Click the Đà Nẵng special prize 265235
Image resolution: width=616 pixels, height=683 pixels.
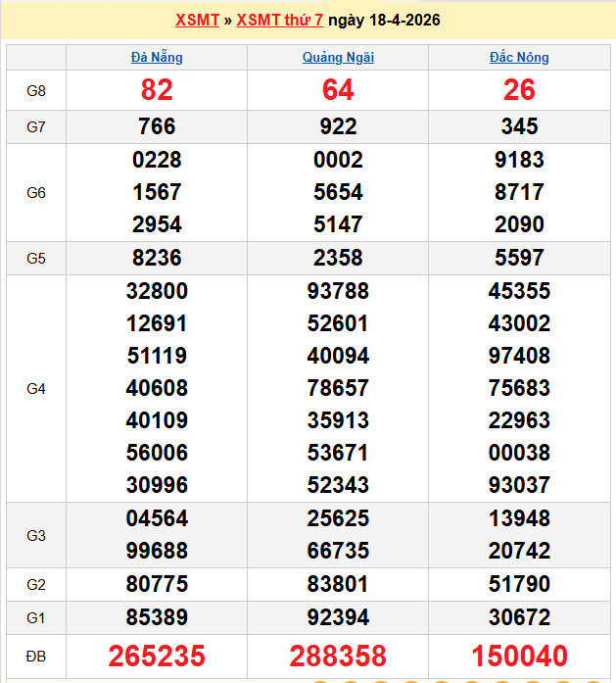coord(157,656)
